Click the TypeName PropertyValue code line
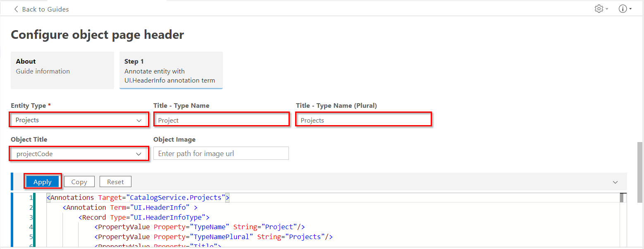The image size is (644, 249). 200,227
